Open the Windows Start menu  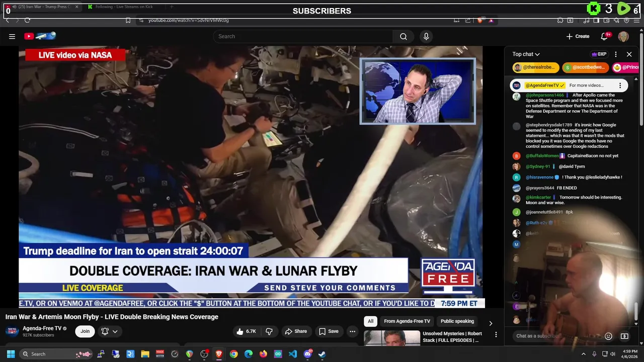11,354
